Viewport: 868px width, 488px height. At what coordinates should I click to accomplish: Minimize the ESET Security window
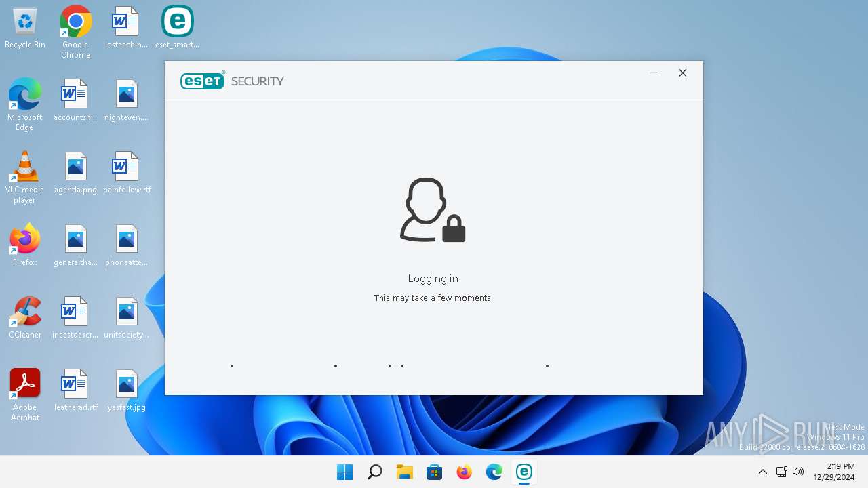tap(654, 73)
